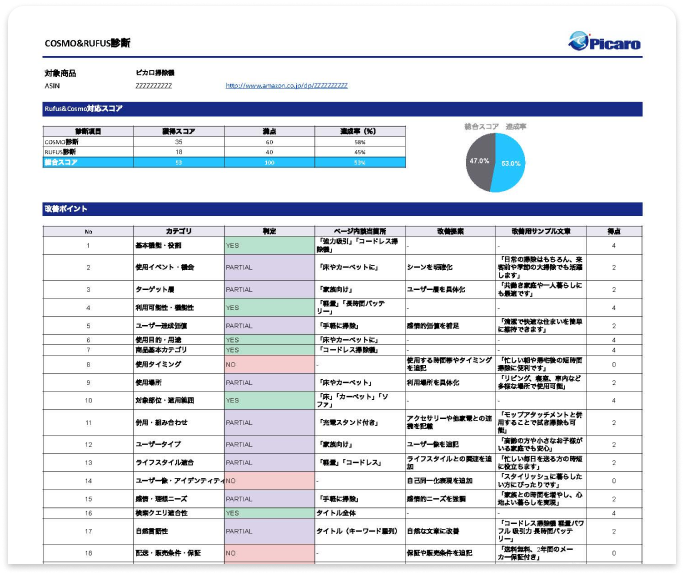Click the 53.0% blue pie slice
Viewport: 683px width, 573px height.
point(510,163)
